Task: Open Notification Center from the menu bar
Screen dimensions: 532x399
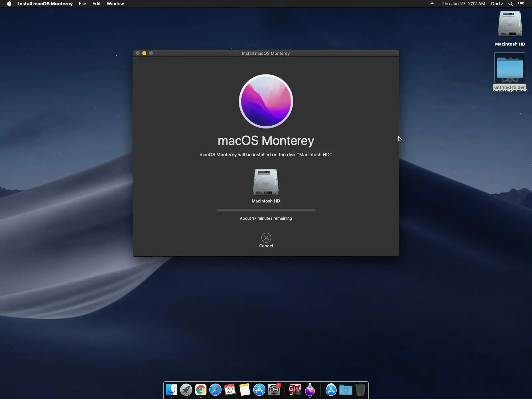Action: click(x=521, y=4)
